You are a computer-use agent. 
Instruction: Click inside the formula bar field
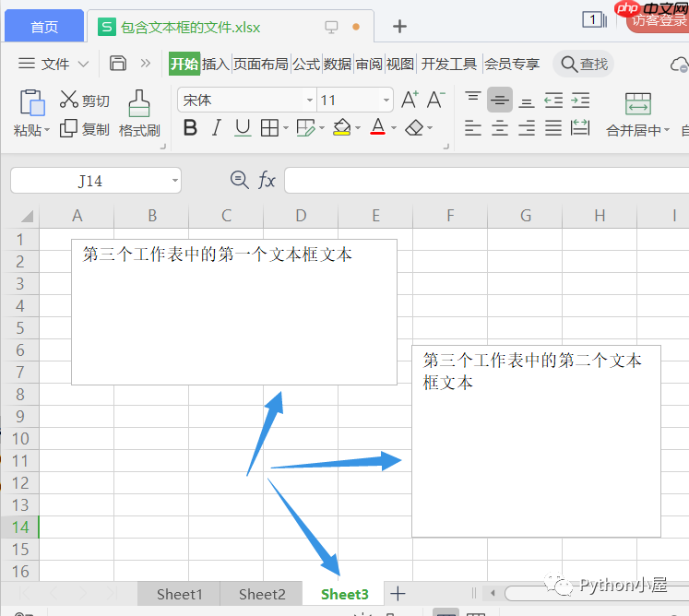coord(486,180)
